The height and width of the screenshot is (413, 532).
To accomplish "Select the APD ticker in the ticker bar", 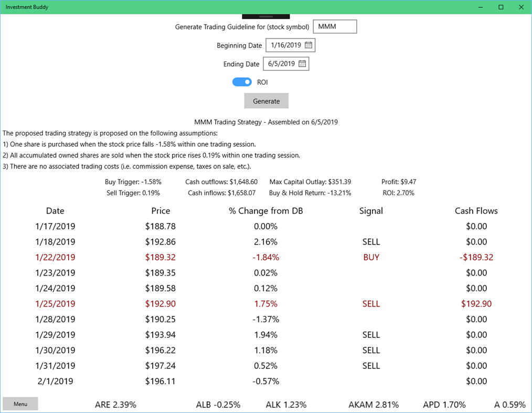I will coord(444,405).
